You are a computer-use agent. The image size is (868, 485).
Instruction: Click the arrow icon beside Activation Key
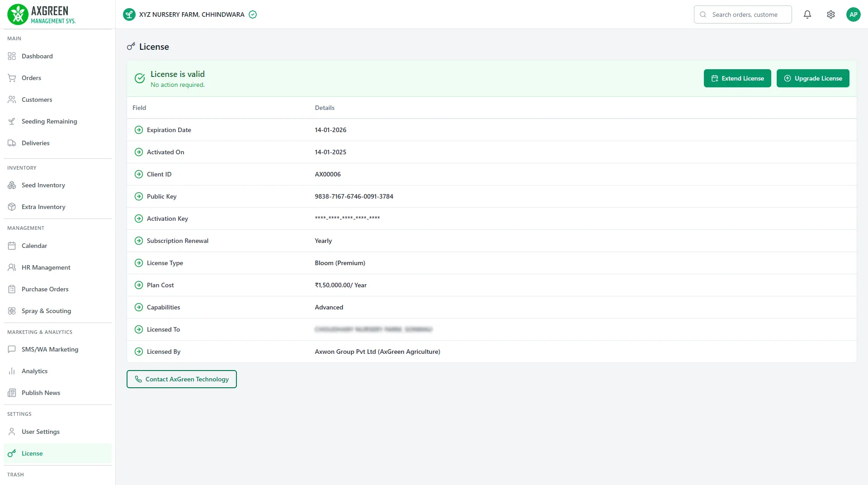(x=139, y=219)
